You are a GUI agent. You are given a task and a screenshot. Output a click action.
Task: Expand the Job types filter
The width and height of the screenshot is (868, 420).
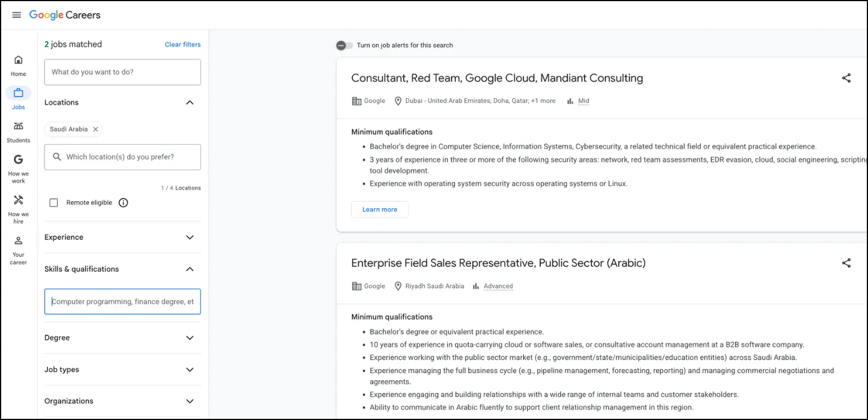coord(190,370)
